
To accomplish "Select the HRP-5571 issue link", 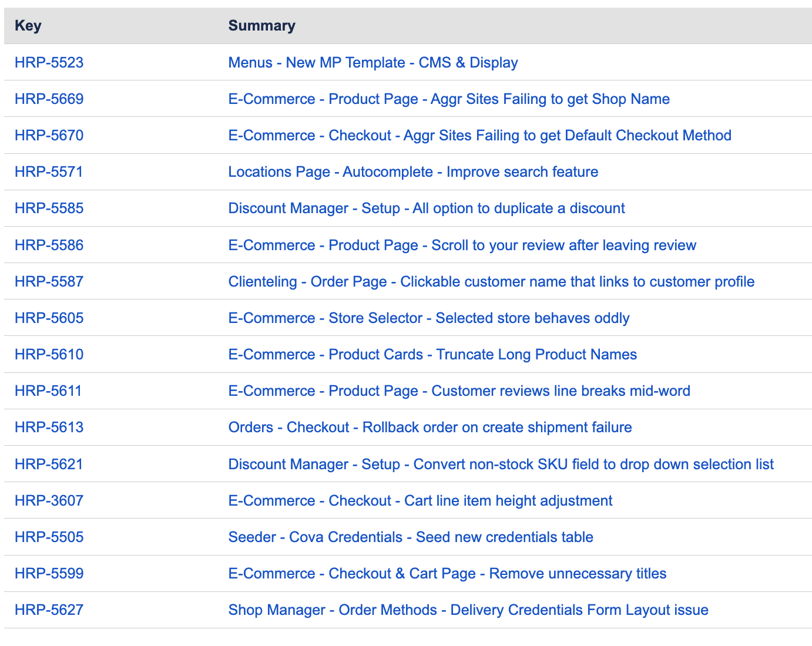I will [x=49, y=171].
